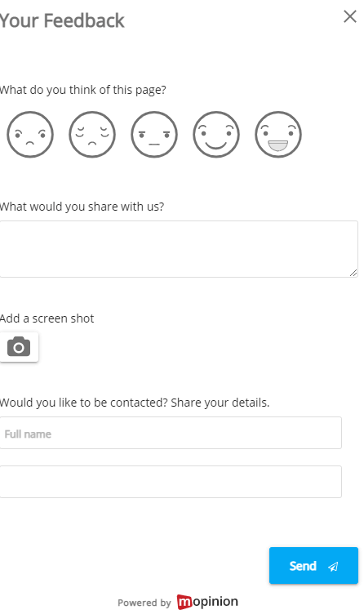Open the mopinion logo link
The height and width of the screenshot is (610, 364).
pos(207,602)
